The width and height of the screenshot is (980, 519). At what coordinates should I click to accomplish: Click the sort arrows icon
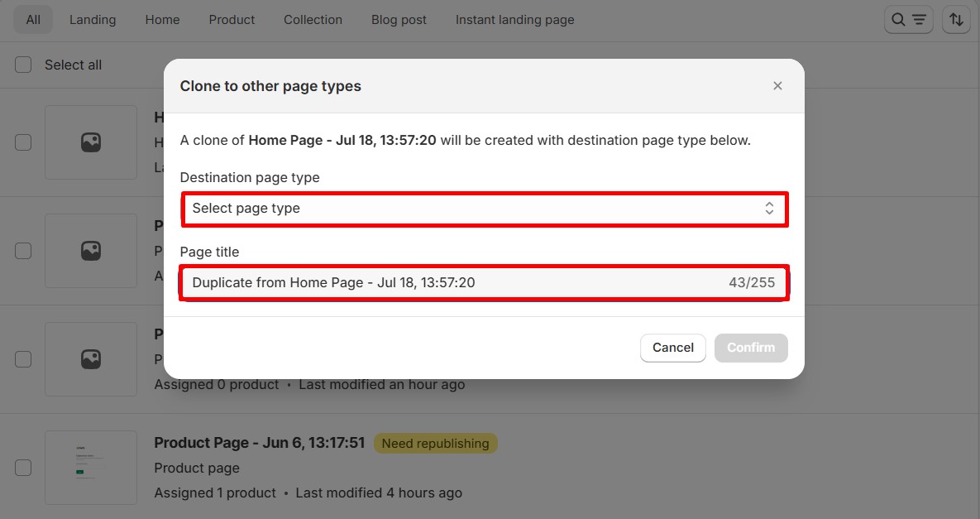pyautogui.click(x=956, y=19)
